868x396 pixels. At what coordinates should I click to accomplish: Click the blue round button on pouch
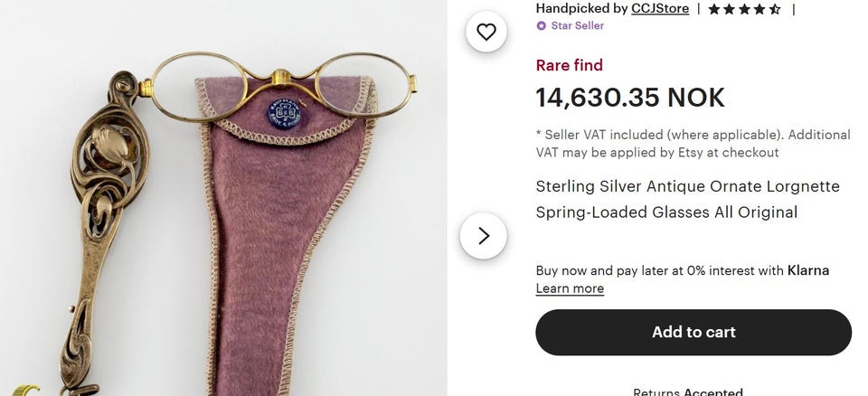[283, 111]
